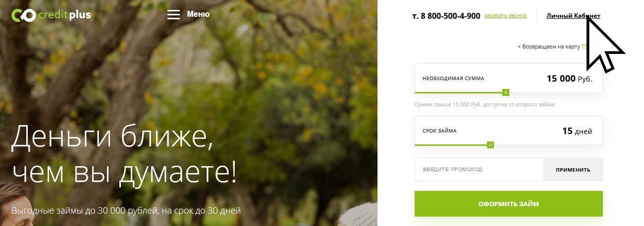
Task: Open Личный Кабинет
Action: pyautogui.click(x=573, y=16)
